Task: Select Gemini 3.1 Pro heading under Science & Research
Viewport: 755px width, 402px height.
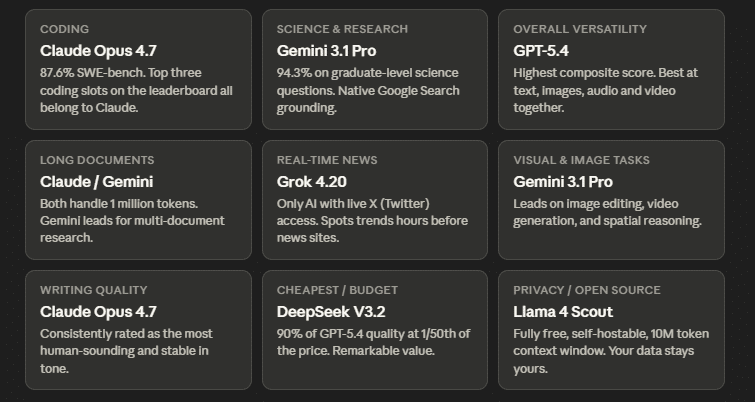Action: (326, 50)
